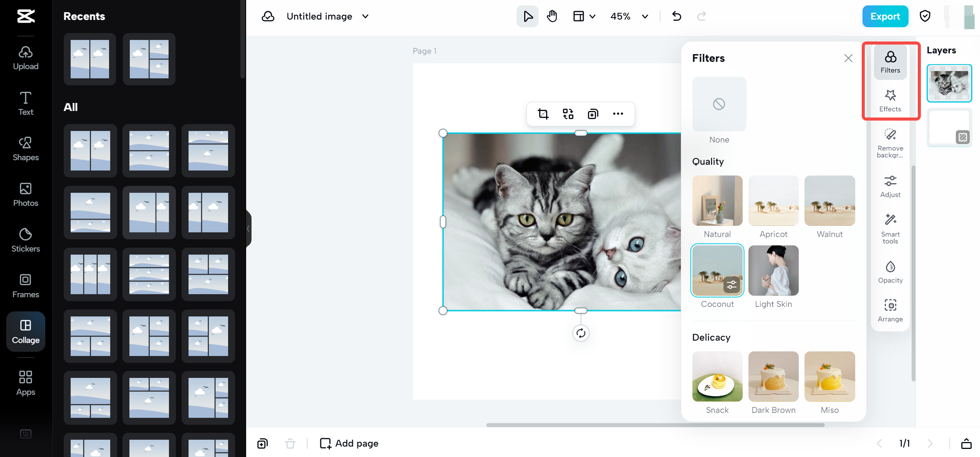Click Add page button
980x457 pixels.
tap(349, 443)
